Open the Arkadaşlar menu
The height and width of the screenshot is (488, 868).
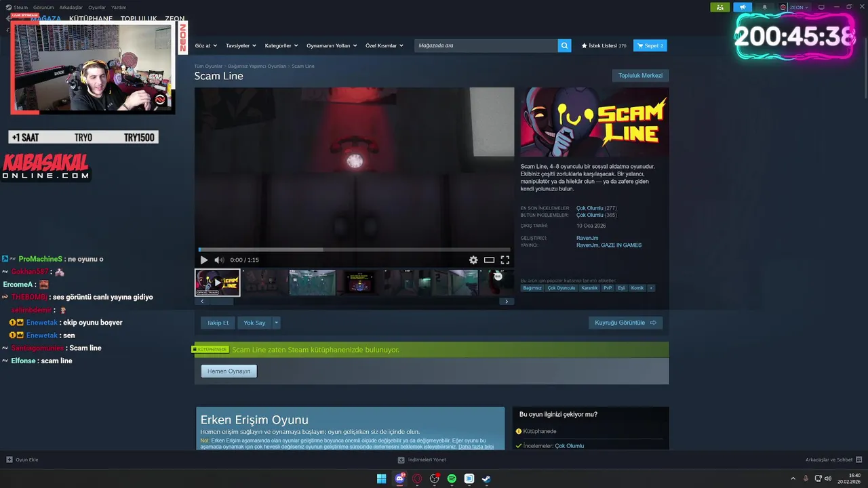pos(71,7)
